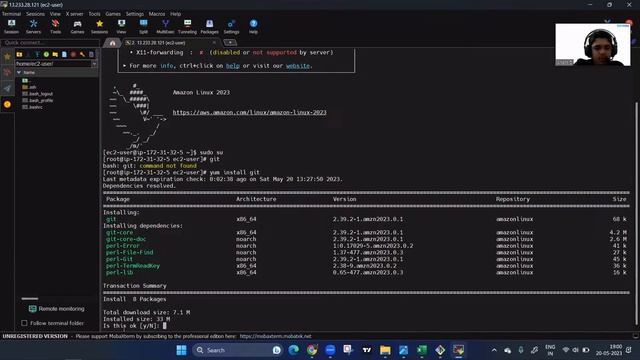Click the new folder SFTP icon
This screenshot has height=360, width=640.
click(55, 54)
